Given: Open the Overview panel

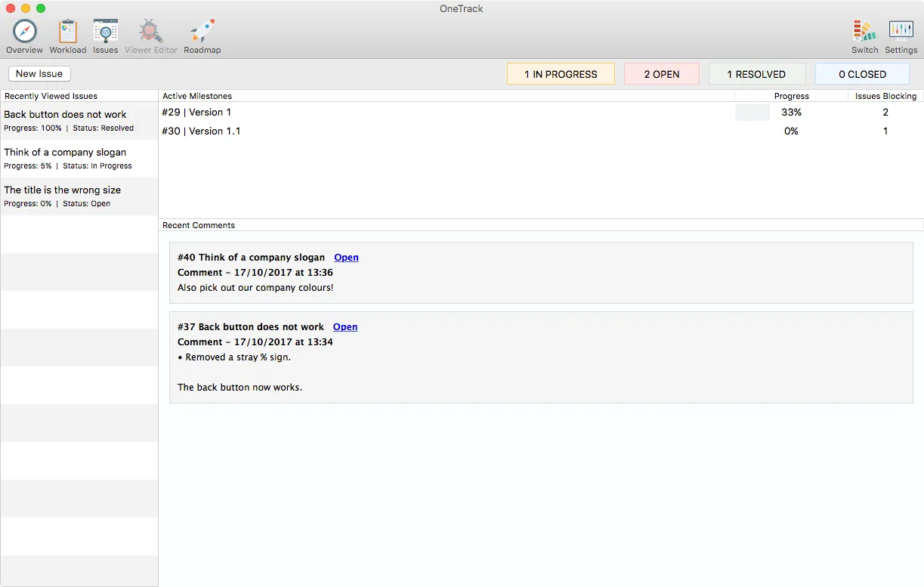Looking at the screenshot, I should click(x=24, y=35).
